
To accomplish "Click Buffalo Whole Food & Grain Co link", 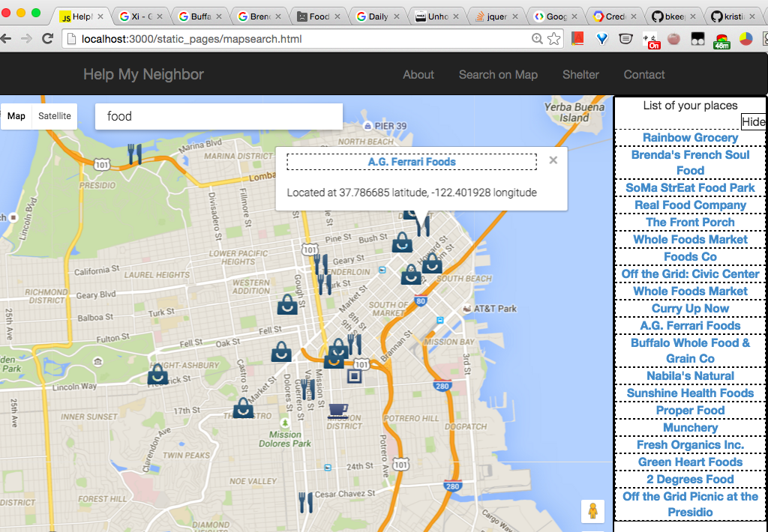I will (x=690, y=351).
